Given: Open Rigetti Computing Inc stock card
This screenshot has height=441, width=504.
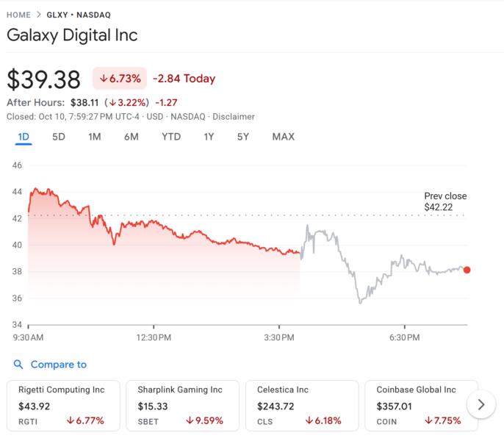Looking at the screenshot, I should [62, 405].
